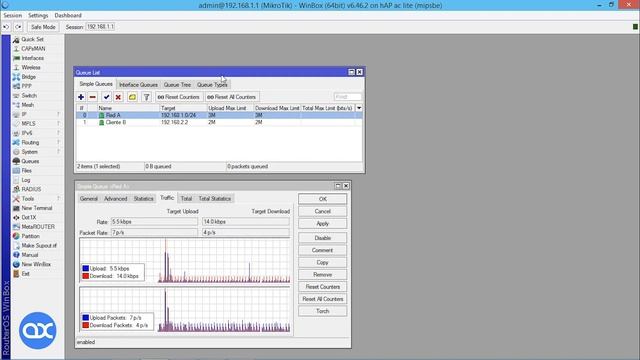The height and width of the screenshot is (360, 640).
Task: Switch to Interface Queues tab
Action: tap(138, 84)
